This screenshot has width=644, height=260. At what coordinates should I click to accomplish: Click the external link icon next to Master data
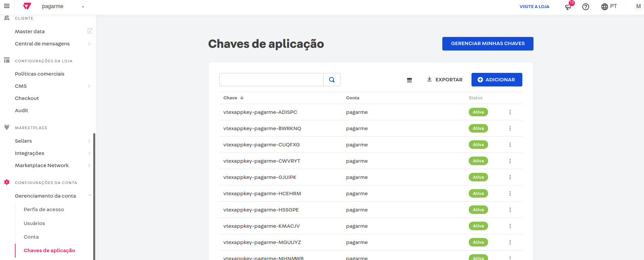click(90, 31)
